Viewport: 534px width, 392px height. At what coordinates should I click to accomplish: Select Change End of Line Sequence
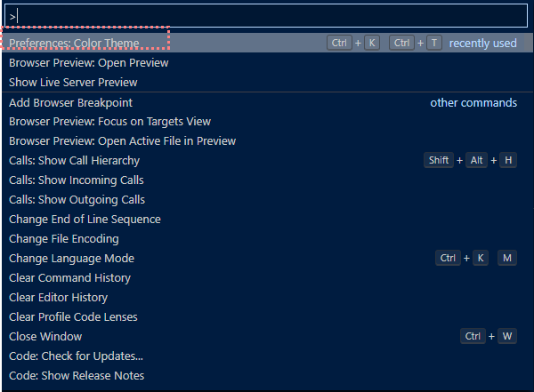click(x=267, y=220)
